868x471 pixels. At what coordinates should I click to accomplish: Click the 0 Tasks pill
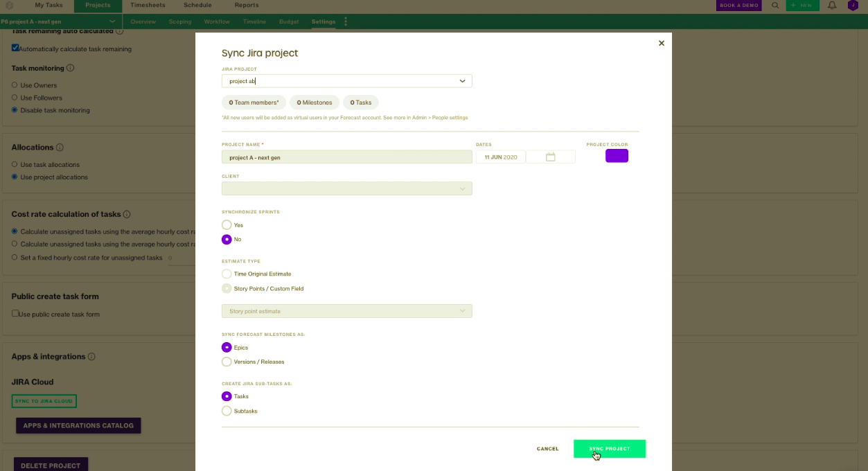coord(361,103)
